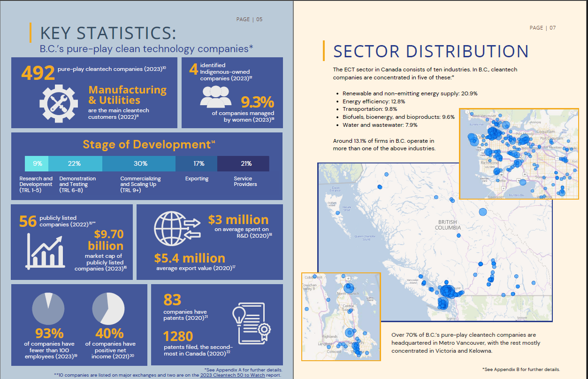588x379 pixels.
Task: Click the 40% positive net income pie chart
Action: pyautogui.click(x=108, y=309)
